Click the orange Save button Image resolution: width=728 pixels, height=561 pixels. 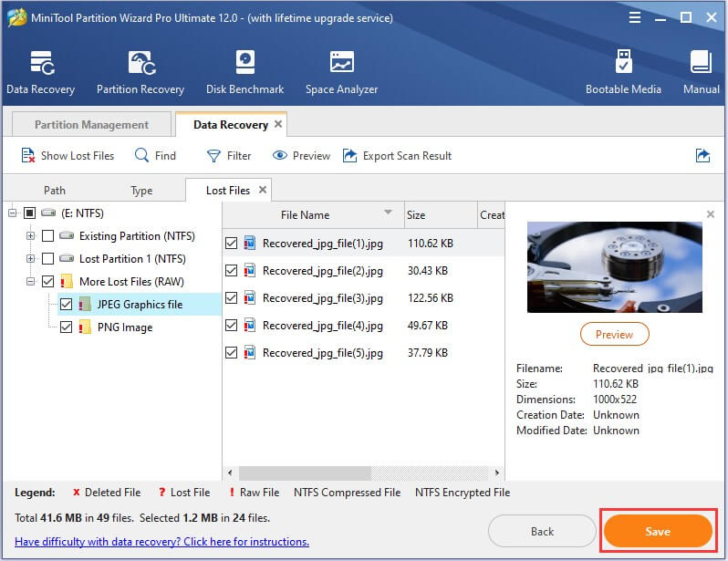pyautogui.click(x=658, y=531)
